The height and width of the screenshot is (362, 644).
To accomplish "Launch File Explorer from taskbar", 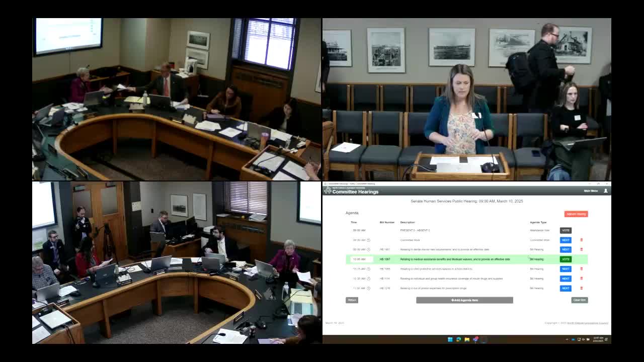I will 467,339.
